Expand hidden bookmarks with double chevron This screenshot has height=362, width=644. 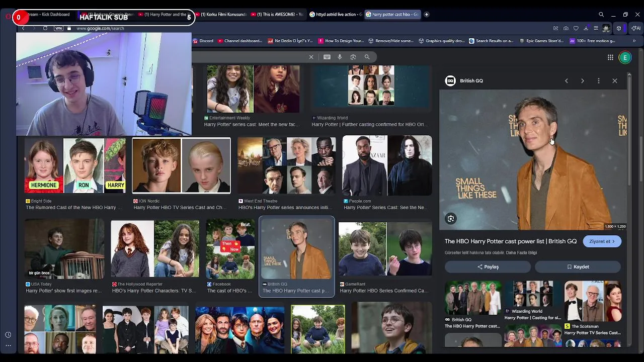pos(634,41)
